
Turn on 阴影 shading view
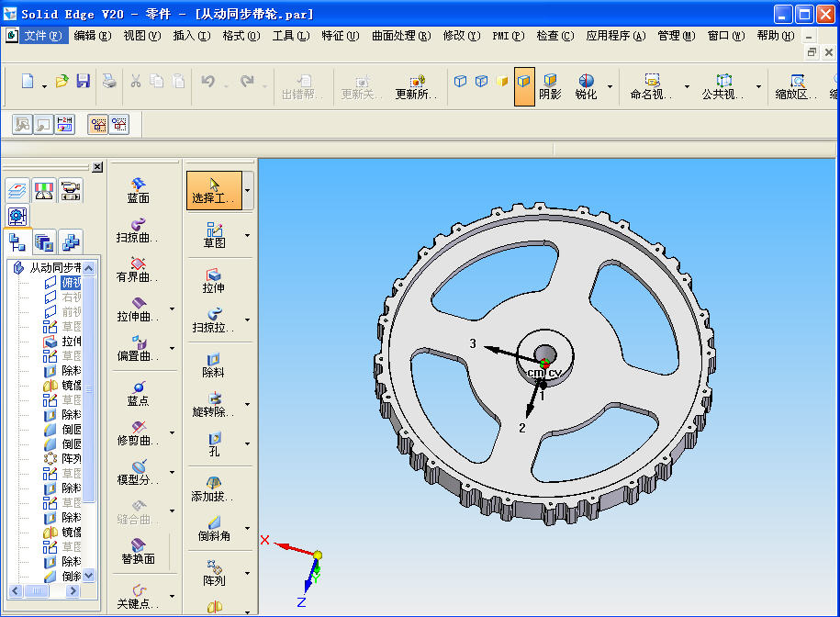click(x=550, y=87)
